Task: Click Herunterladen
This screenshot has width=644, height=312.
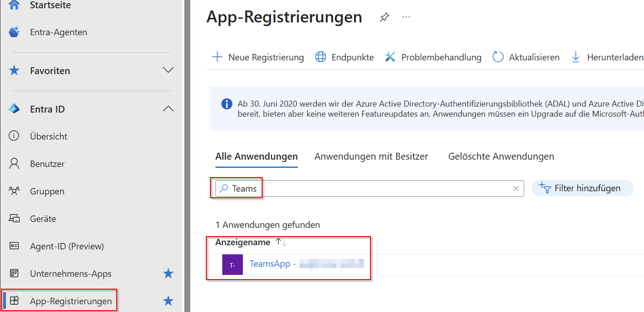Action: pyautogui.click(x=614, y=57)
